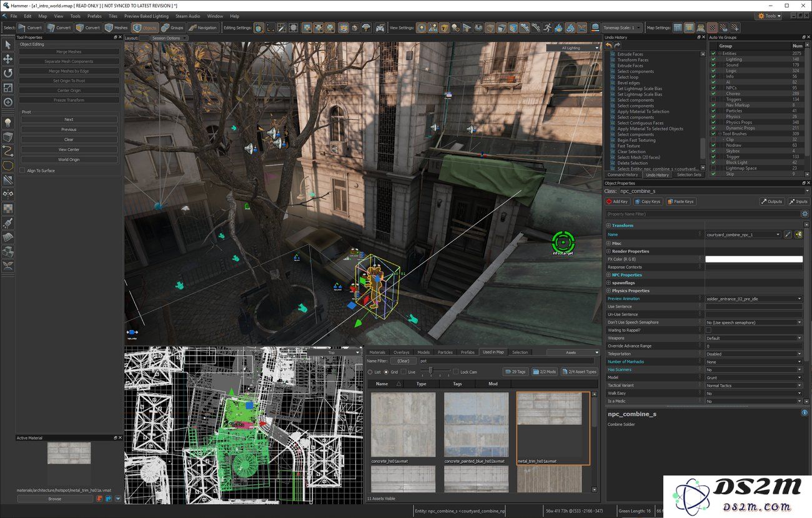The height and width of the screenshot is (518, 812).
Task: Click the Undo arrow in Undo History
Action: tap(609, 45)
